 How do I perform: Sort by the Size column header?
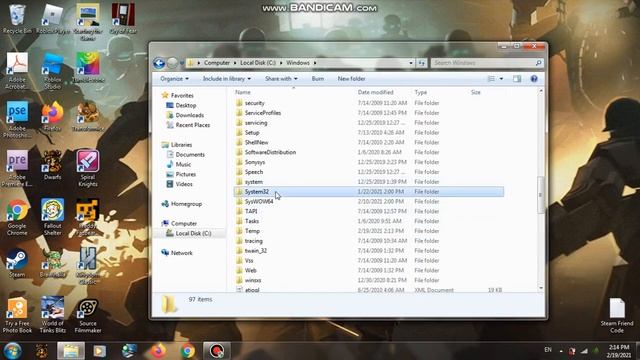[476, 92]
